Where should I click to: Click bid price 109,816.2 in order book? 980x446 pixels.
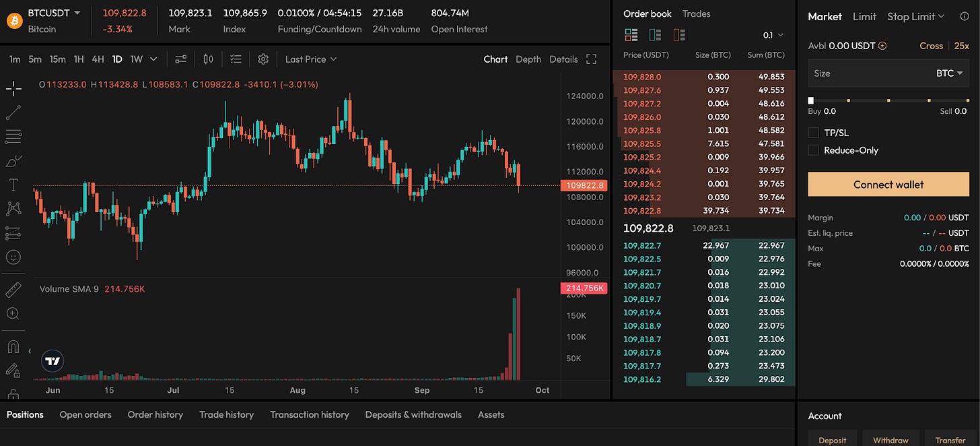(642, 379)
